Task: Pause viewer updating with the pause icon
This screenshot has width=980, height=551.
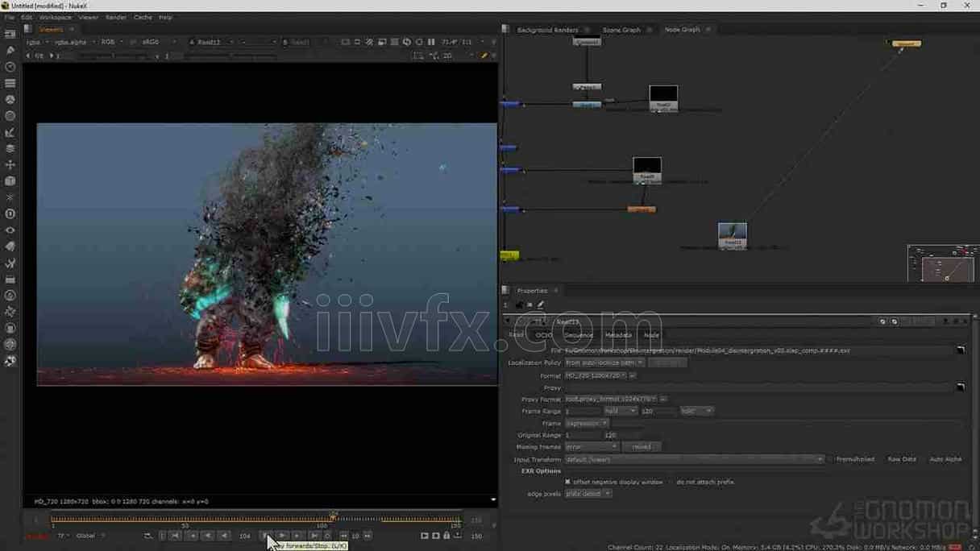Action: point(431,42)
